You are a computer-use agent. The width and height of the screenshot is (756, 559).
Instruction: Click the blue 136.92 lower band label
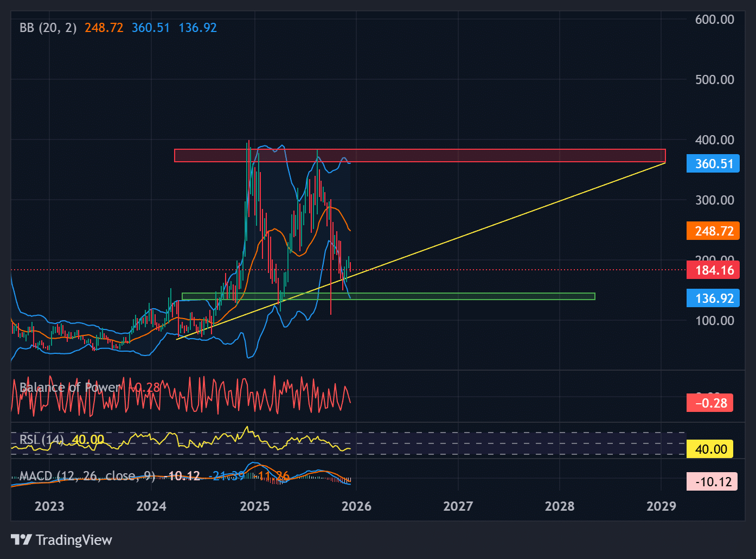coord(713,297)
